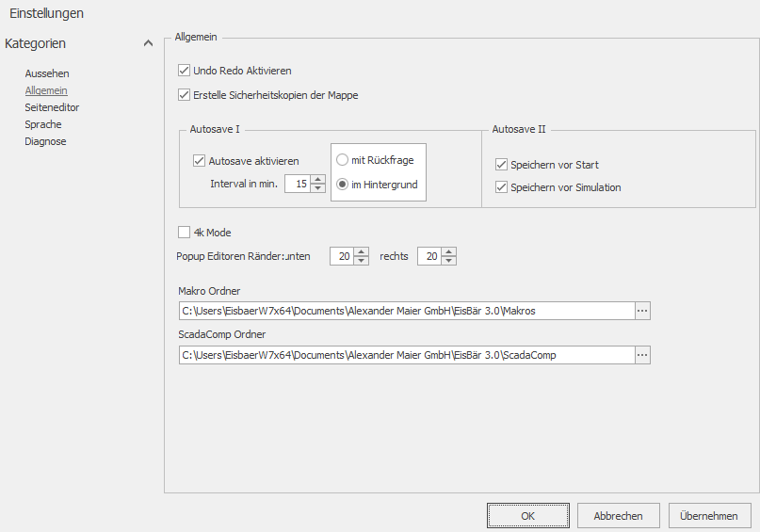
Task: Increase the unten margin value
Action: pyautogui.click(x=361, y=252)
